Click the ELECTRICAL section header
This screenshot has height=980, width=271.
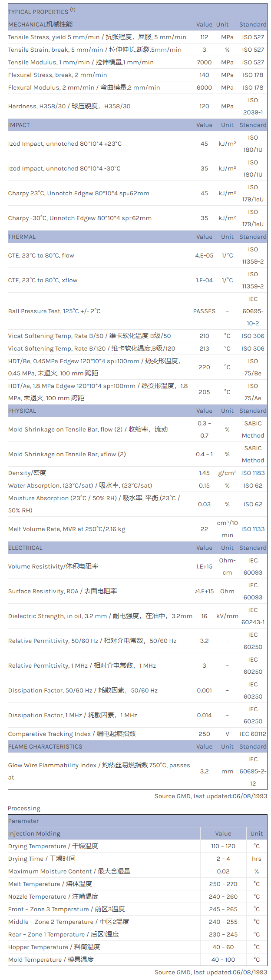tap(25, 548)
